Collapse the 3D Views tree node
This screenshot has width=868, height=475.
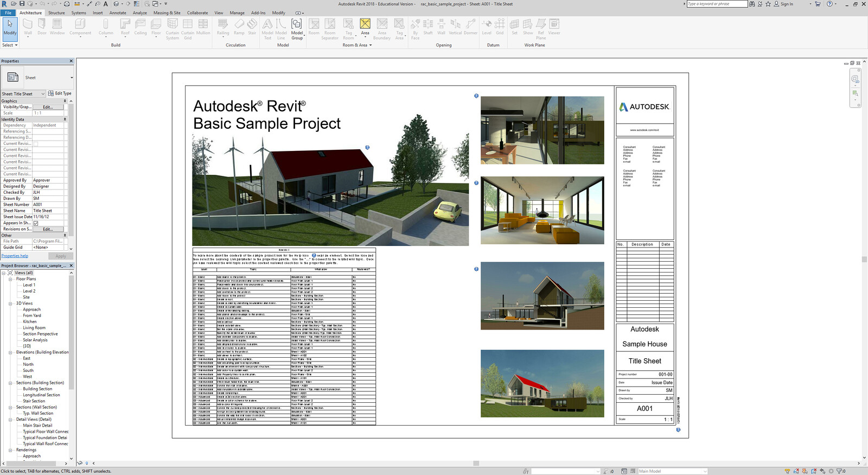click(10, 303)
